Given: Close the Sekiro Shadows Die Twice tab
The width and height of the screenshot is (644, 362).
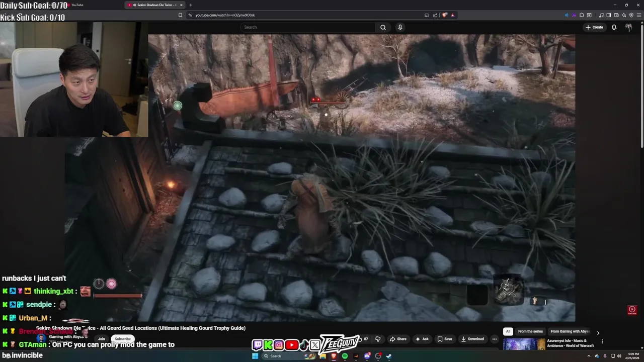Looking at the screenshot, I should pos(182,5).
